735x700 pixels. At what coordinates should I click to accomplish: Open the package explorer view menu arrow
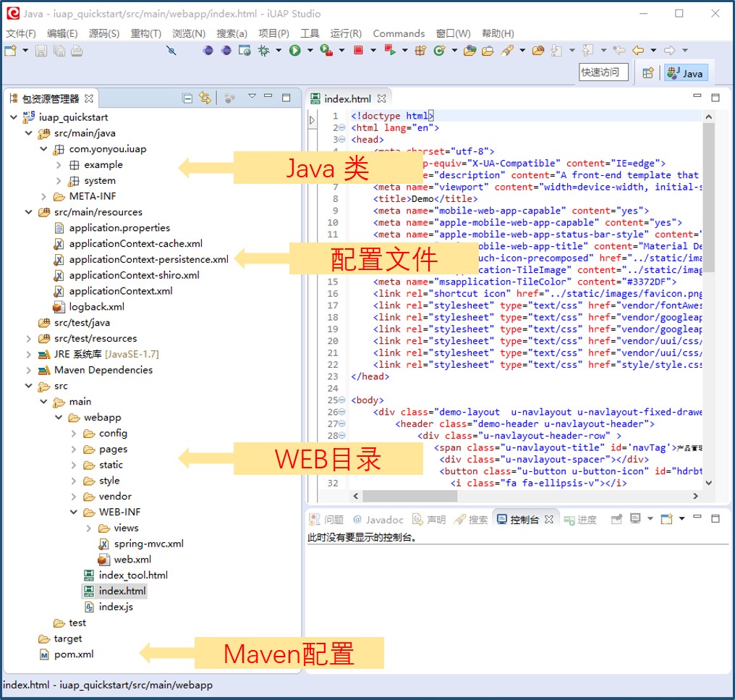(x=252, y=97)
